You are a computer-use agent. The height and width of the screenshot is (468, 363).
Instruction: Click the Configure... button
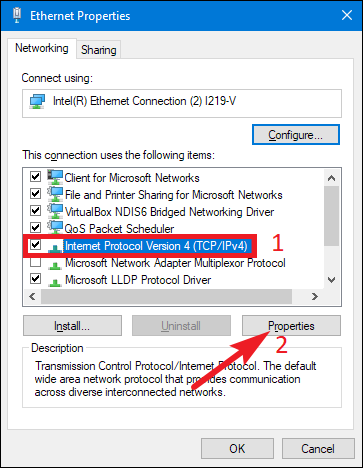[296, 135]
